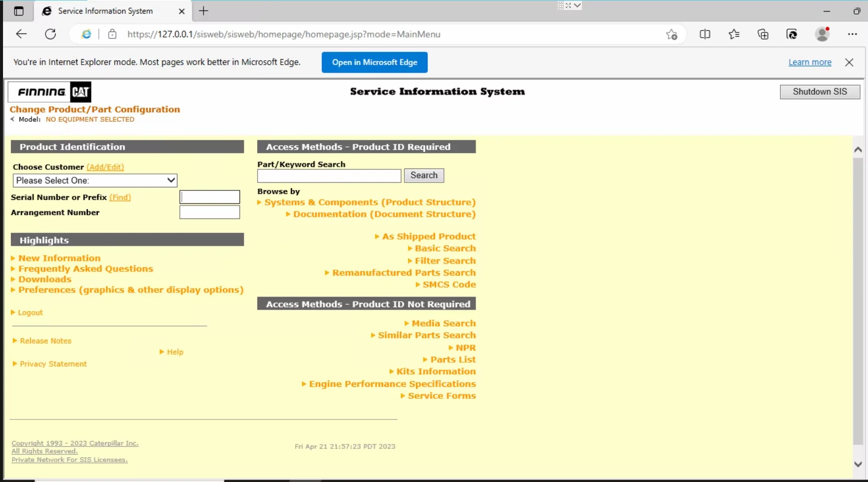Click the Part/Keyword Search text field
Viewport: 868px width, 482px height.
[329, 176]
